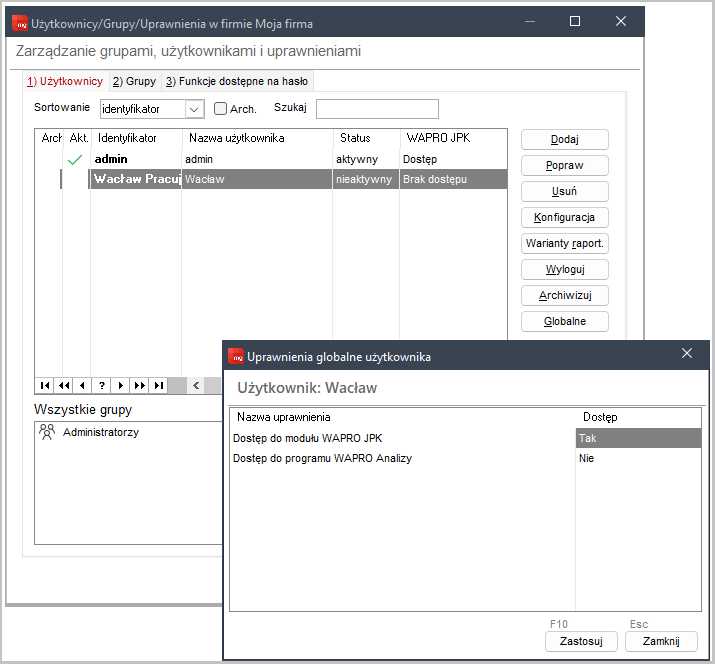
Task: Click the page-back double arrow navigator button
Action: 63,385
